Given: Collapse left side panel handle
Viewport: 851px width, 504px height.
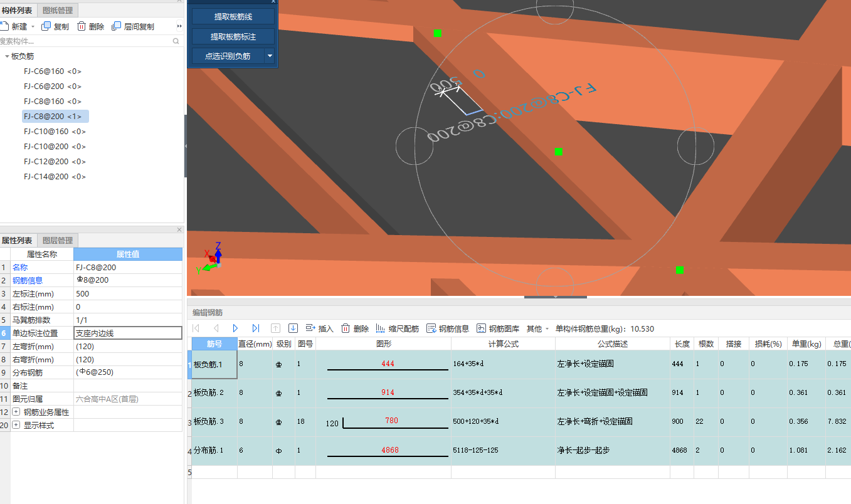Looking at the screenshot, I should pyautogui.click(x=186, y=145).
